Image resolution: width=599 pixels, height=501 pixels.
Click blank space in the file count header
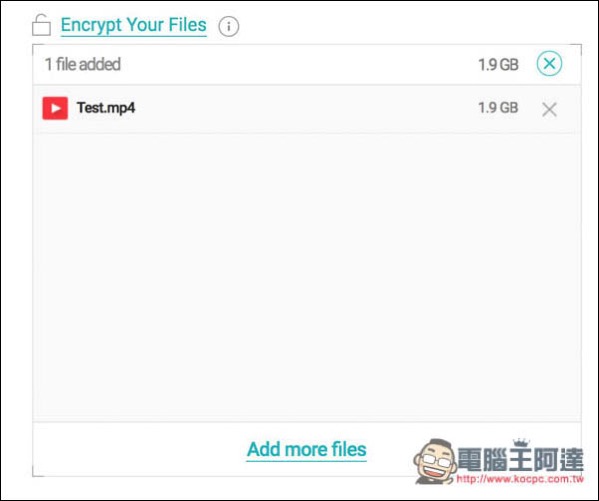point(298,65)
